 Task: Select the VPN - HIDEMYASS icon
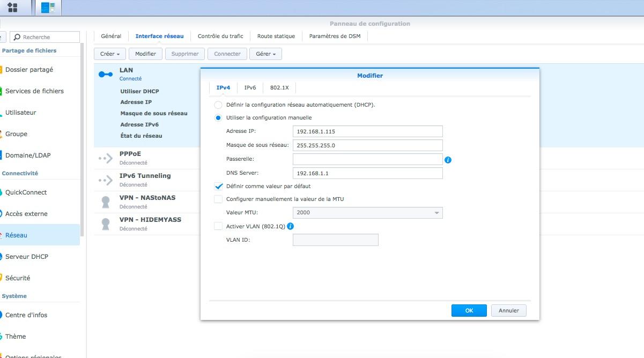point(106,223)
